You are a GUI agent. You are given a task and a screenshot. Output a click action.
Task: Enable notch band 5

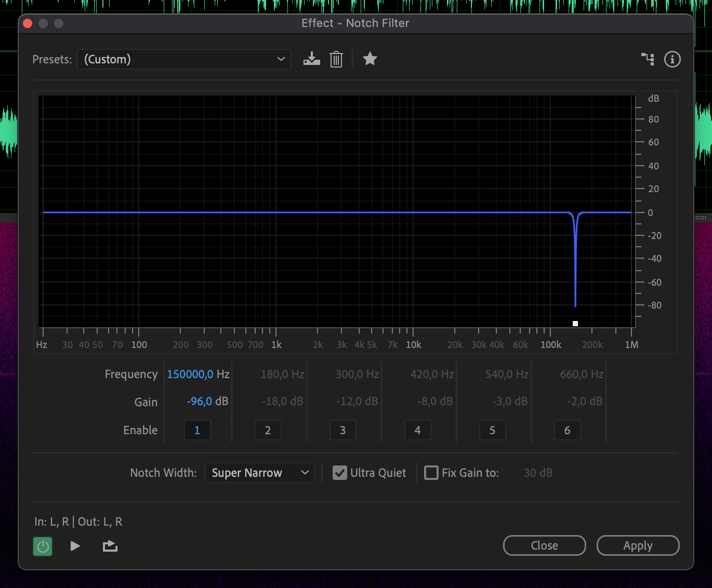click(x=493, y=430)
